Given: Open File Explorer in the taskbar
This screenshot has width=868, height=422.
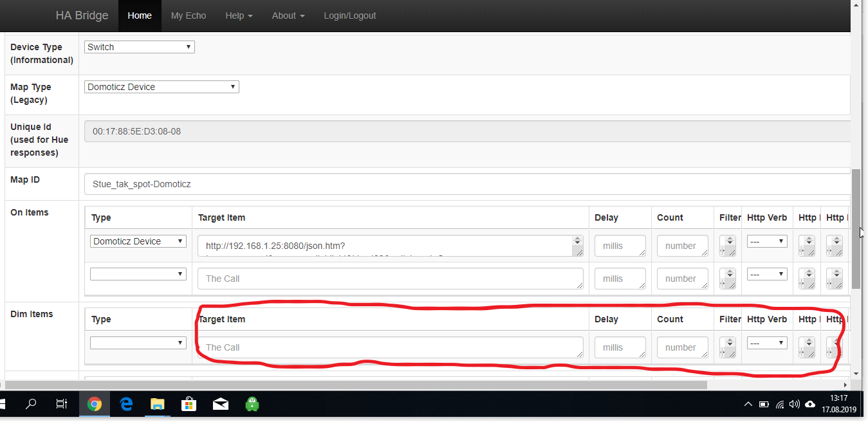Looking at the screenshot, I should (x=158, y=405).
